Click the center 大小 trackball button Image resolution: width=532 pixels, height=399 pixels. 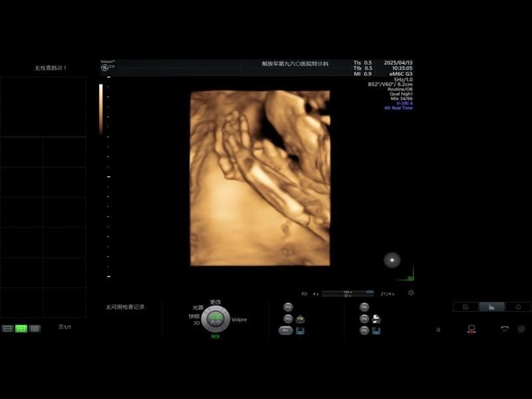[x=215, y=320]
